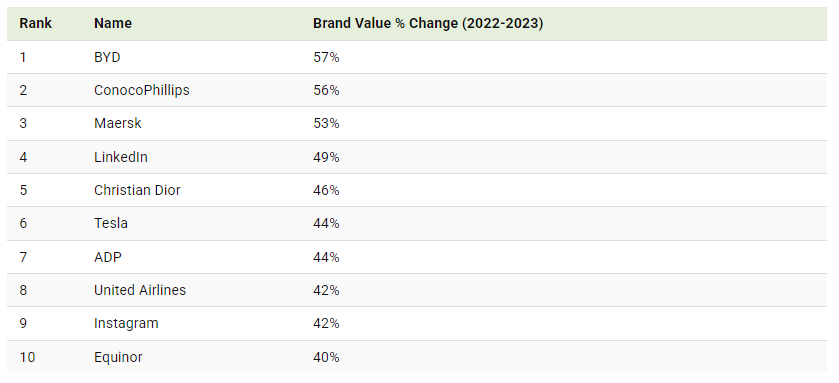Screen dimensions: 839x383
Task: Select the ADP name cell
Action: (108, 257)
